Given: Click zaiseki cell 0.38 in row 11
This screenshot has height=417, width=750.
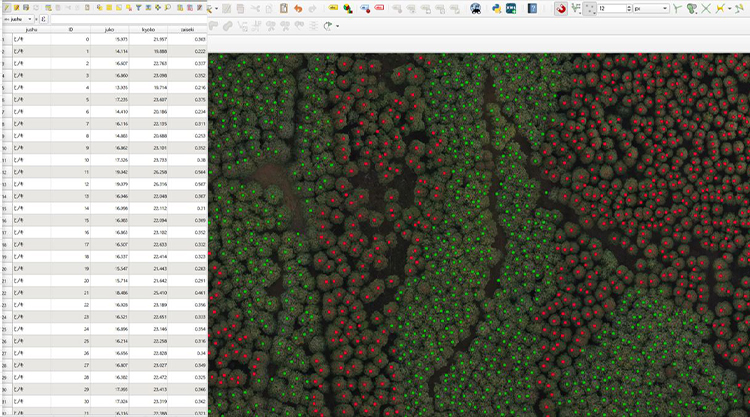Looking at the screenshot, I should 187,160.
